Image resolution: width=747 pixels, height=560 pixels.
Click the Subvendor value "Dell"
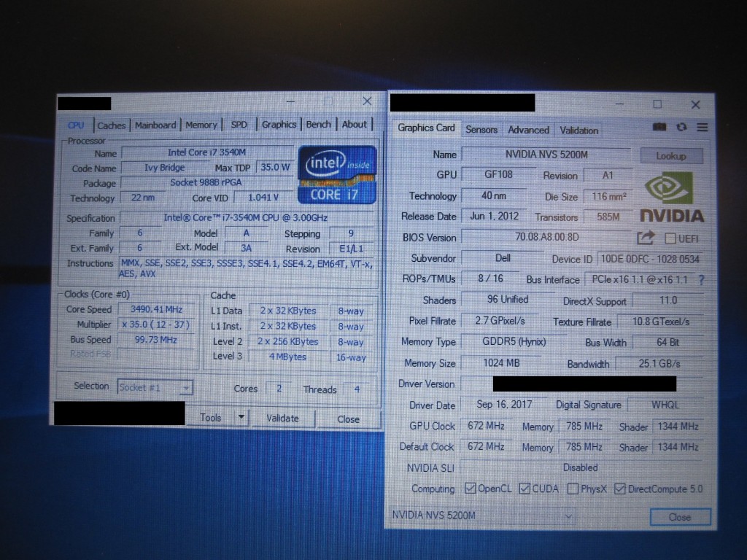(x=503, y=257)
